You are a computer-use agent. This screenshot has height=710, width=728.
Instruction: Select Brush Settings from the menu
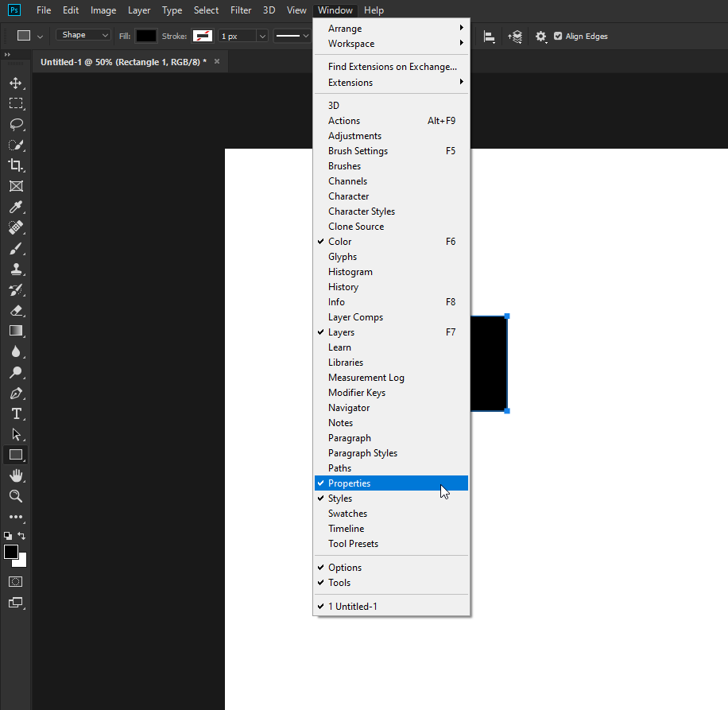pyautogui.click(x=357, y=150)
